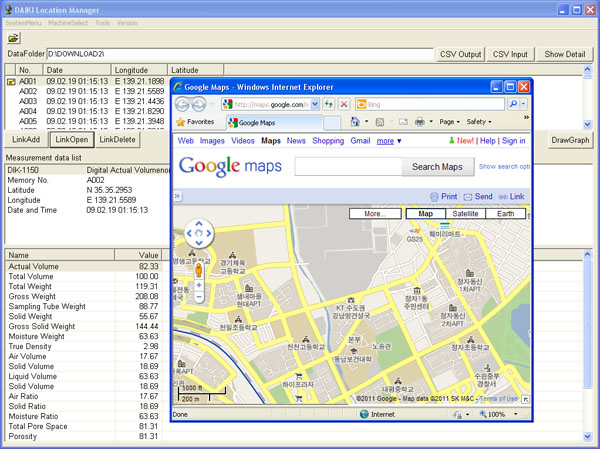Pan the map right with arrow
This screenshot has width=600, height=449.
tap(209, 233)
